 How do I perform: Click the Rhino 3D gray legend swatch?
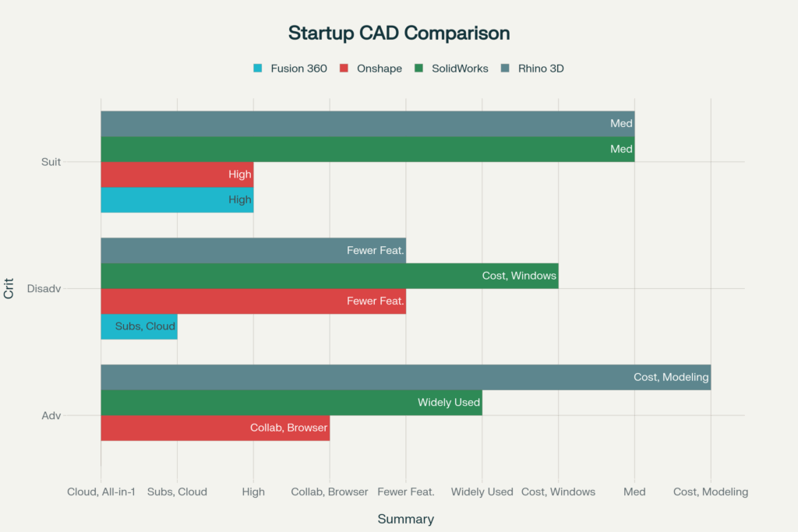coord(505,69)
